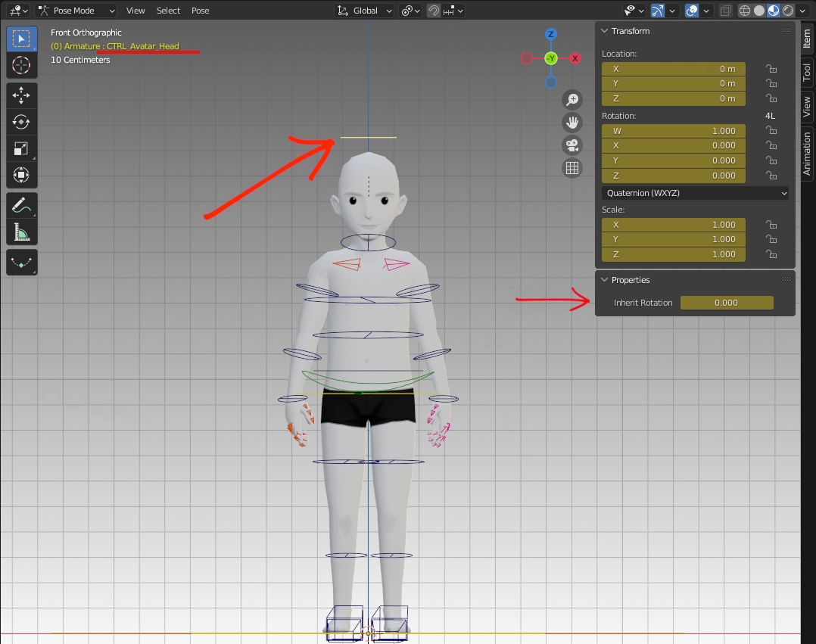This screenshot has height=644, width=816.
Task: Click the zoom magnifier navigation icon
Action: click(572, 100)
